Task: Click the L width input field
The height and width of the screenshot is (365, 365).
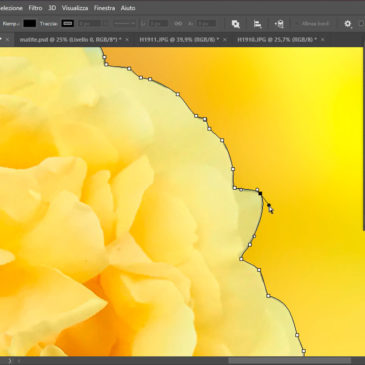Action: (159, 24)
